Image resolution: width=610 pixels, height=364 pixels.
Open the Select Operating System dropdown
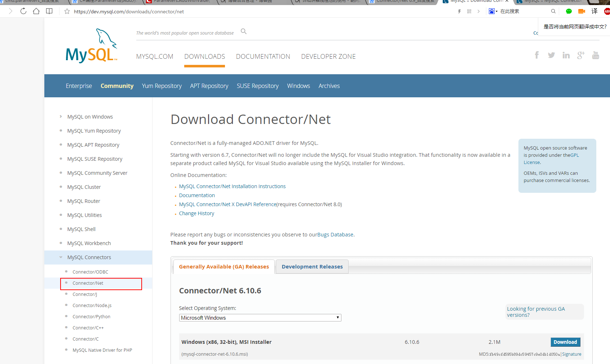tap(260, 318)
